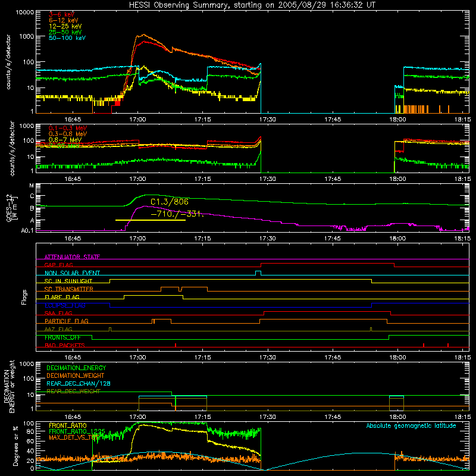
Task: Click the BAD_PACKETS red tick near 17:08
Action: 176,345
